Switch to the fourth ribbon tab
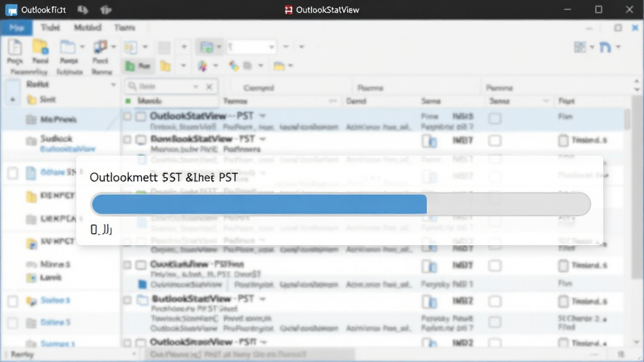644x362 pixels. coord(125,28)
